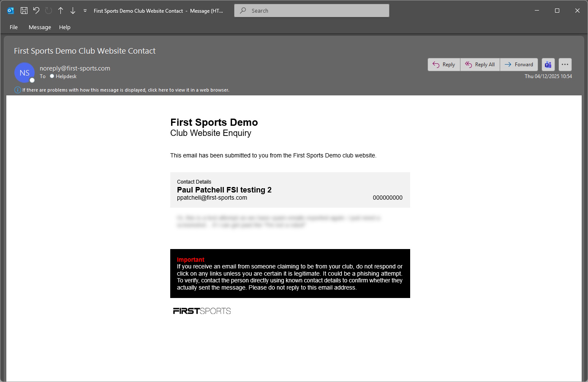Click the subject First Sports Demo Club Website Contact
Screen dimensions: 588x382
(x=85, y=51)
